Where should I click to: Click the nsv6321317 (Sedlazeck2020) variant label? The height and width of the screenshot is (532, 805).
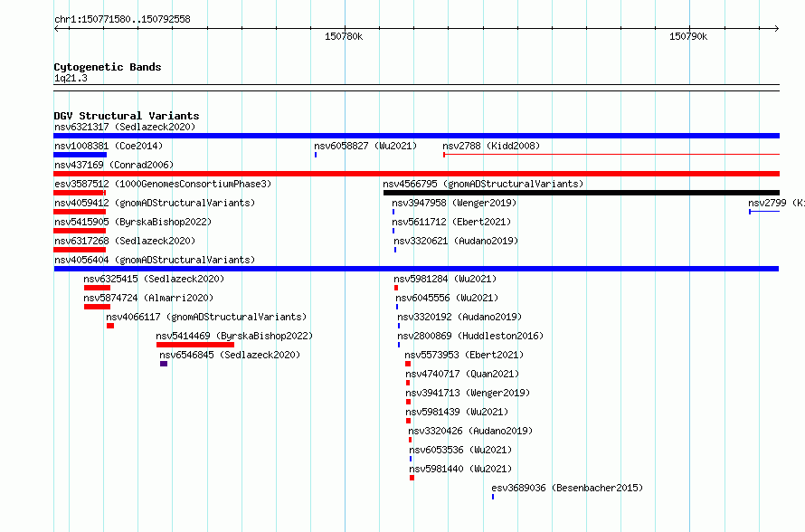pyautogui.click(x=125, y=127)
